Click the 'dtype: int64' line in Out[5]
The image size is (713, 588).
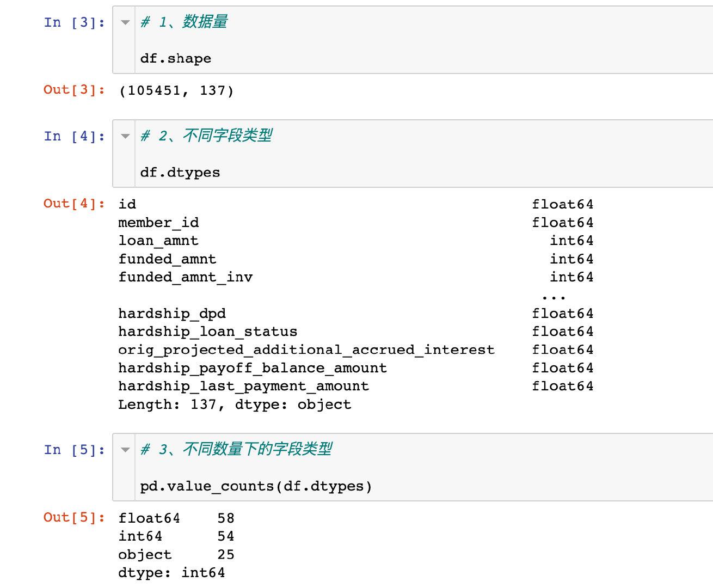171,573
